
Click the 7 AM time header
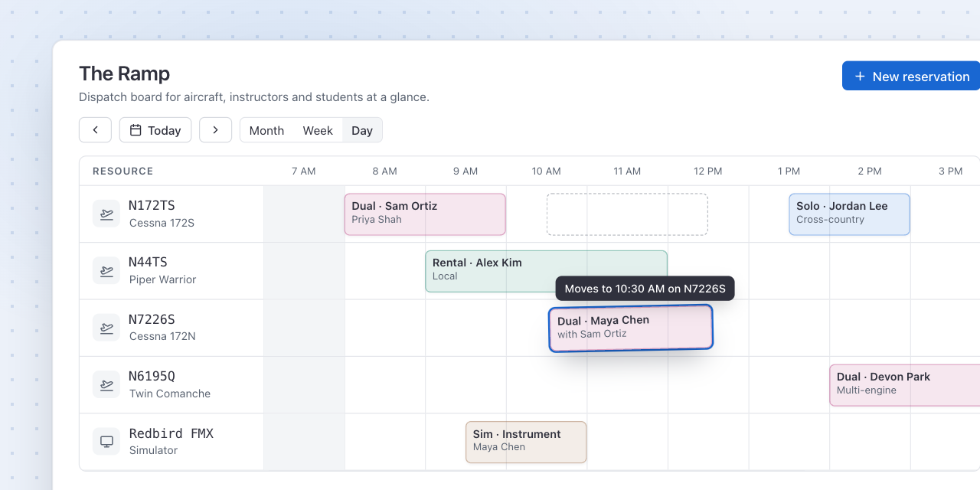(x=304, y=171)
